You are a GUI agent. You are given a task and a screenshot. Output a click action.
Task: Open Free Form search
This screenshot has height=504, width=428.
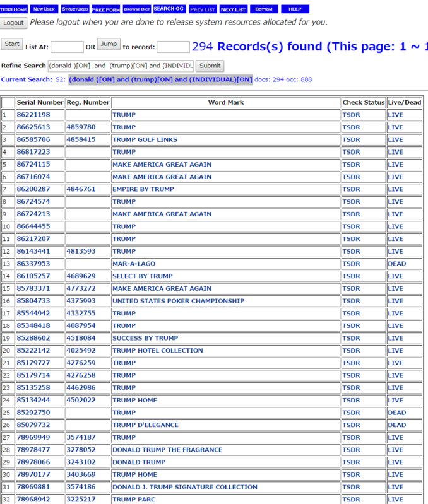coord(106,9)
